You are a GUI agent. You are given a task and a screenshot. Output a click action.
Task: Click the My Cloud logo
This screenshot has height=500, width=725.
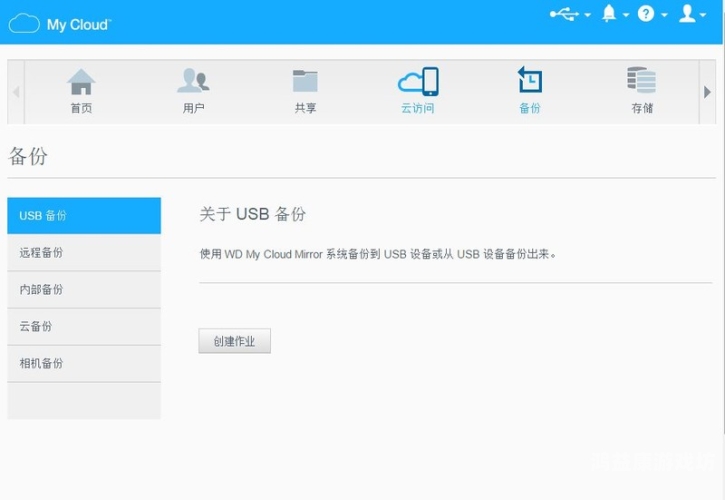coord(60,24)
